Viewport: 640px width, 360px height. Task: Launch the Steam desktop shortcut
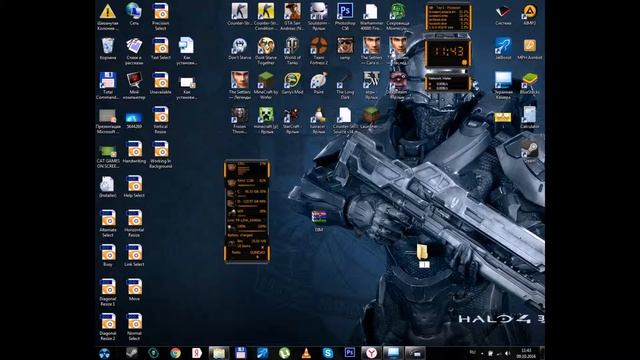(x=529, y=150)
